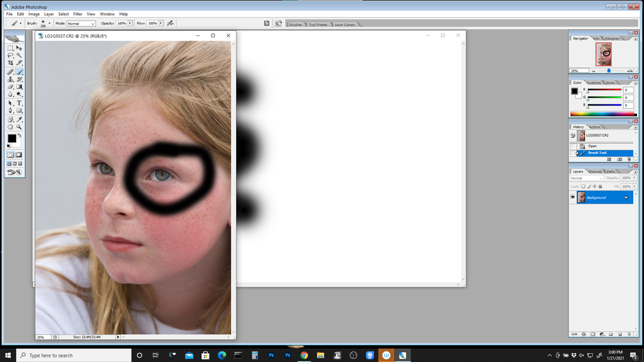Jump to ImageReady icon
Image resolution: width=644 pixels, height=362 pixels.
click(14, 173)
